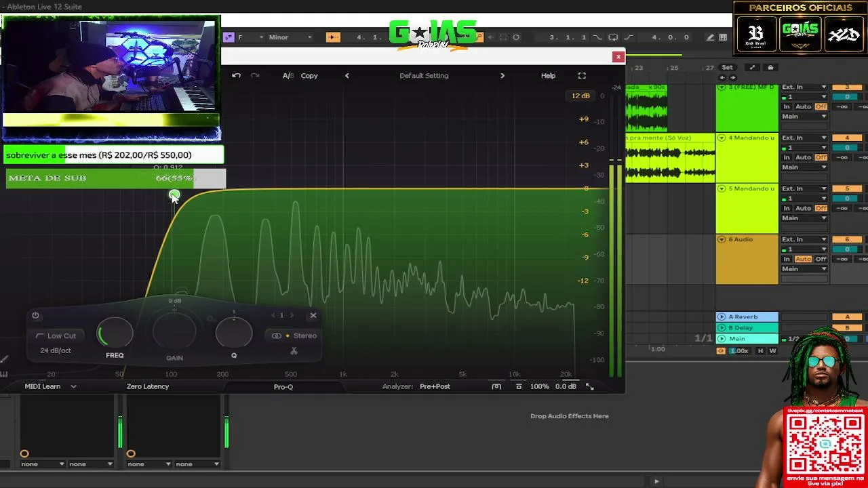Click the Pro-Q interface resize icon
Image resolution: width=868 pixels, height=488 pixels.
[590, 386]
